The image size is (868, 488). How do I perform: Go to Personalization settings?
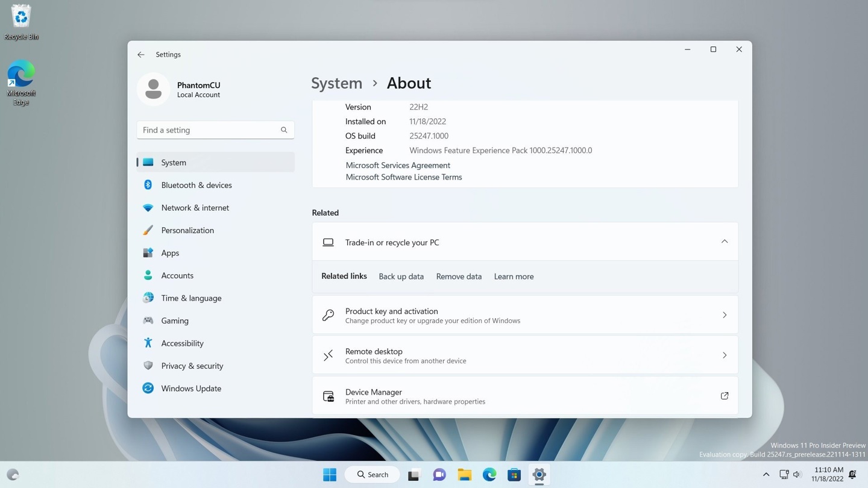click(187, 230)
